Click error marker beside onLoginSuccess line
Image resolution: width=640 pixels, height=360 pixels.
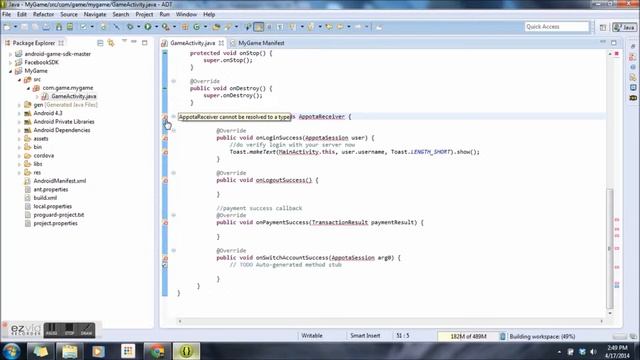click(165, 138)
